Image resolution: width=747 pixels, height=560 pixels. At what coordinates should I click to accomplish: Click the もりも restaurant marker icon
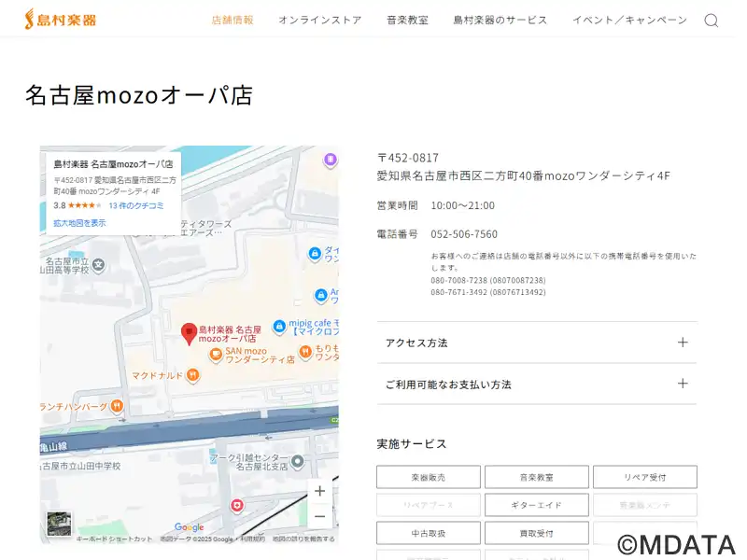click(305, 352)
